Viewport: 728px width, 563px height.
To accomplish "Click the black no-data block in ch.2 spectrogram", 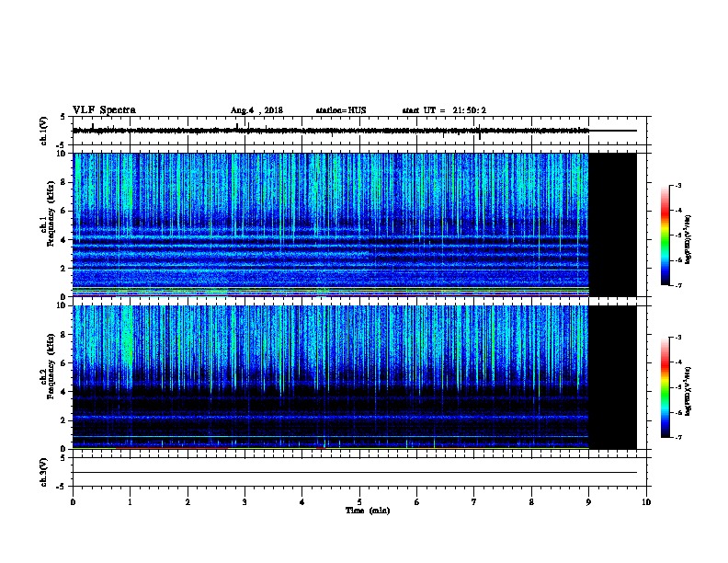I will 613,377.
